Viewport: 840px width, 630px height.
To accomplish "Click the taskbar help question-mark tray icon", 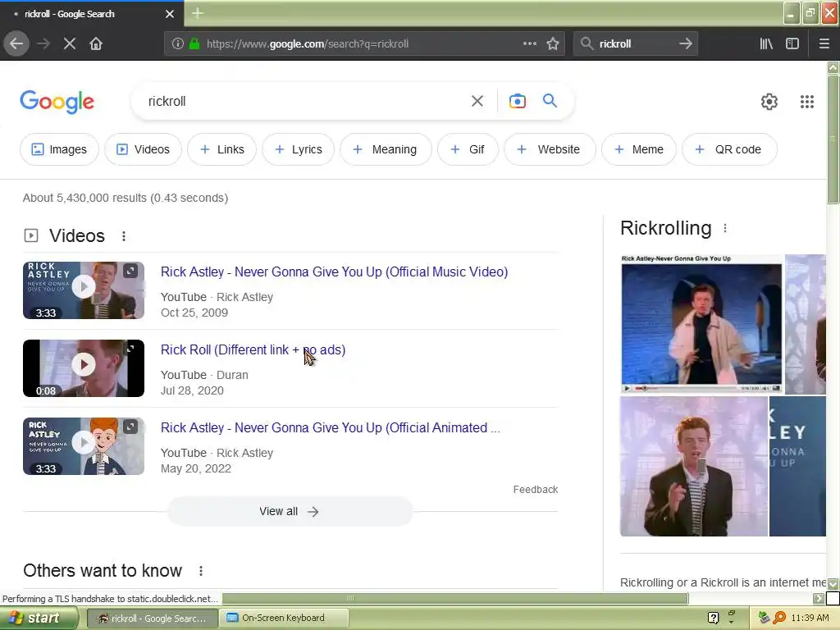I will (713, 618).
